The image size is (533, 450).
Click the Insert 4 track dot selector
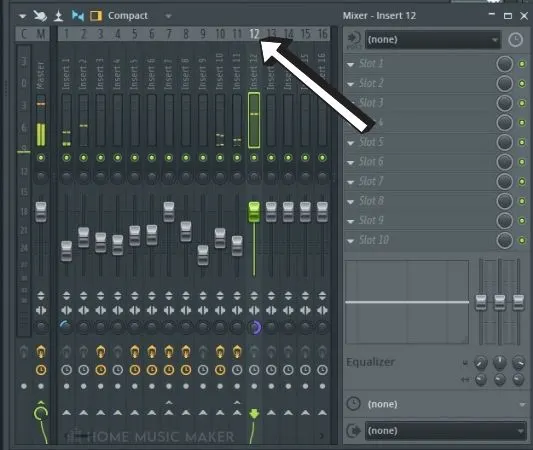(118, 386)
